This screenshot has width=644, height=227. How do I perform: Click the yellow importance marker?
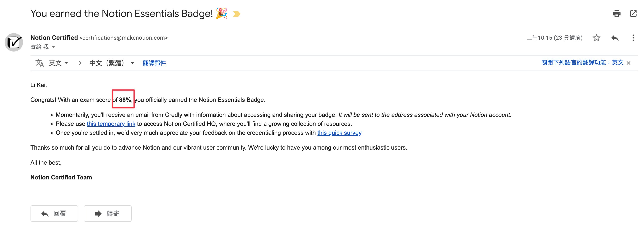coord(236,14)
